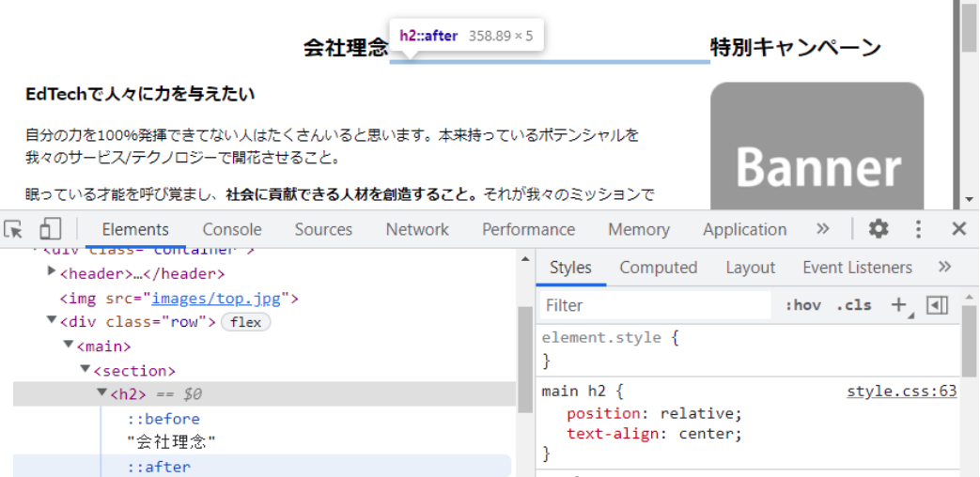Show more Styles pane tabs chevron
The width and height of the screenshot is (980, 477).
tap(944, 268)
